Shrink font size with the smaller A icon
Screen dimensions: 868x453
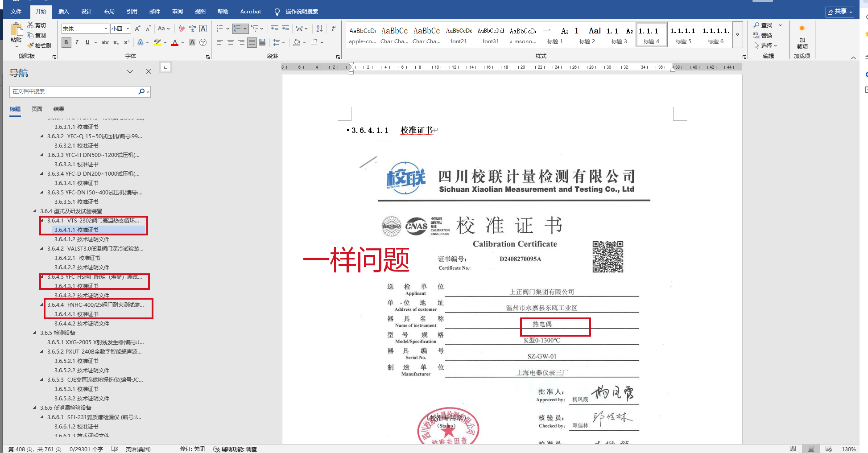pyautogui.click(x=149, y=29)
